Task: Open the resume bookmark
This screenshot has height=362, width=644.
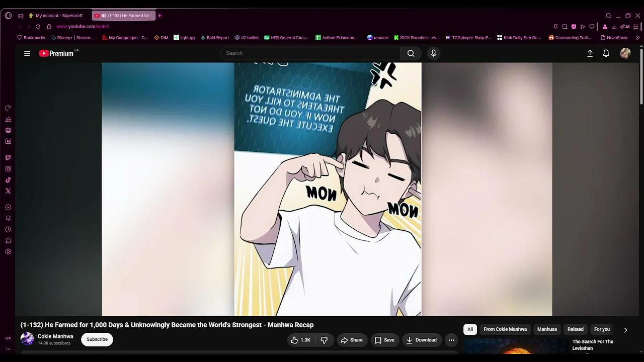Action: (x=378, y=38)
